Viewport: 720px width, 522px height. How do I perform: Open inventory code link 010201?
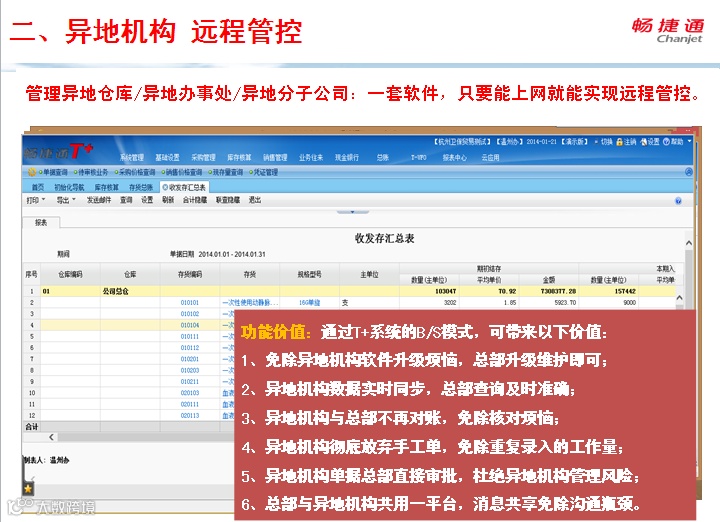click(190, 359)
